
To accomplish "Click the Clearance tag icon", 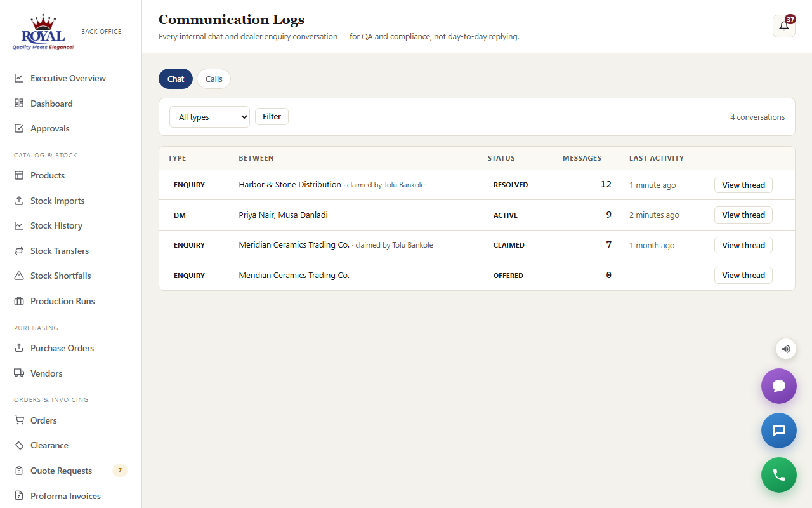I will pos(19,445).
